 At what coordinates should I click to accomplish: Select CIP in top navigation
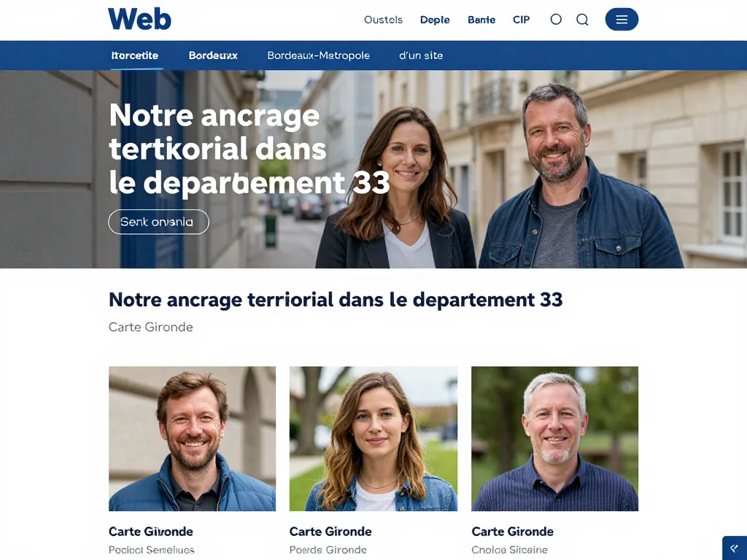click(x=521, y=20)
